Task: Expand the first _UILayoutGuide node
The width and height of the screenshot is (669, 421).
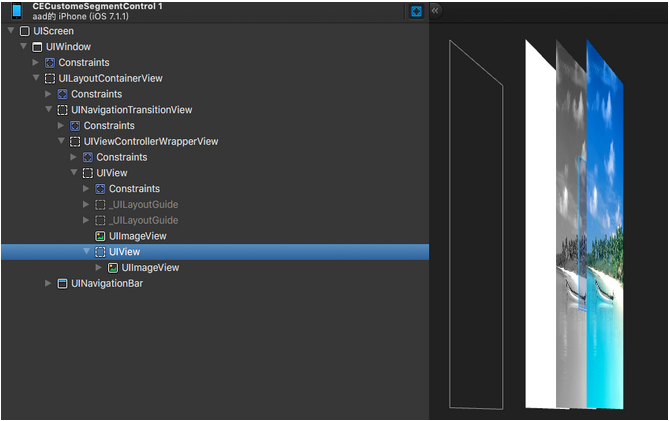Action: click(x=86, y=205)
